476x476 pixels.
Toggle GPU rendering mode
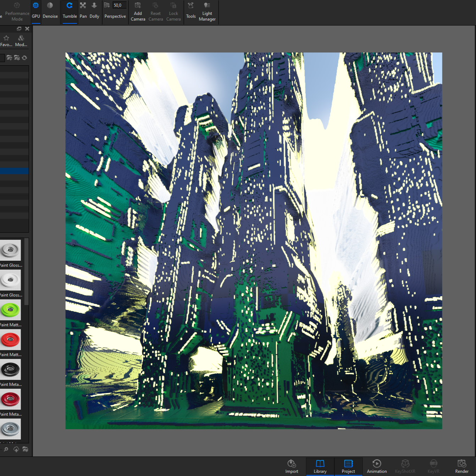(x=36, y=12)
